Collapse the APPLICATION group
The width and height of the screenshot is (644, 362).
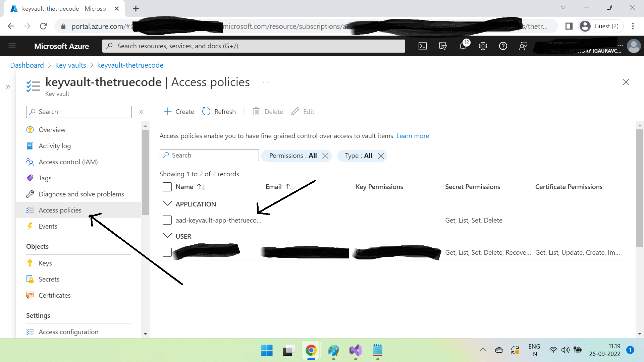[x=167, y=203]
